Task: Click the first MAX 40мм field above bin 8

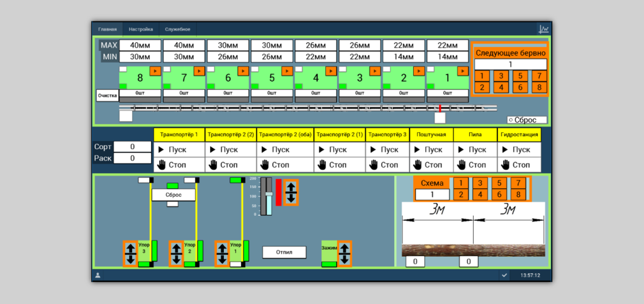Action: pos(140,45)
